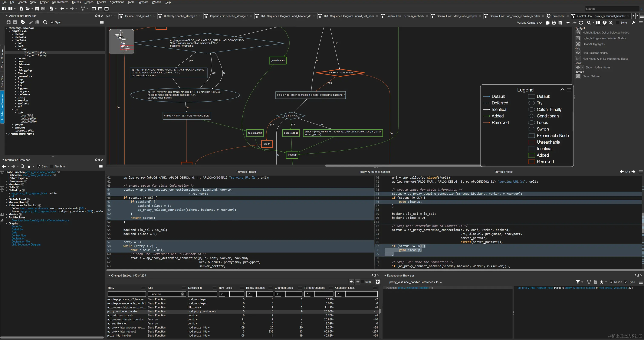The height and width of the screenshot is (340, 644).
Task: Switch to Butterfly : cache_storage.c tab
Action: (180, 16)
